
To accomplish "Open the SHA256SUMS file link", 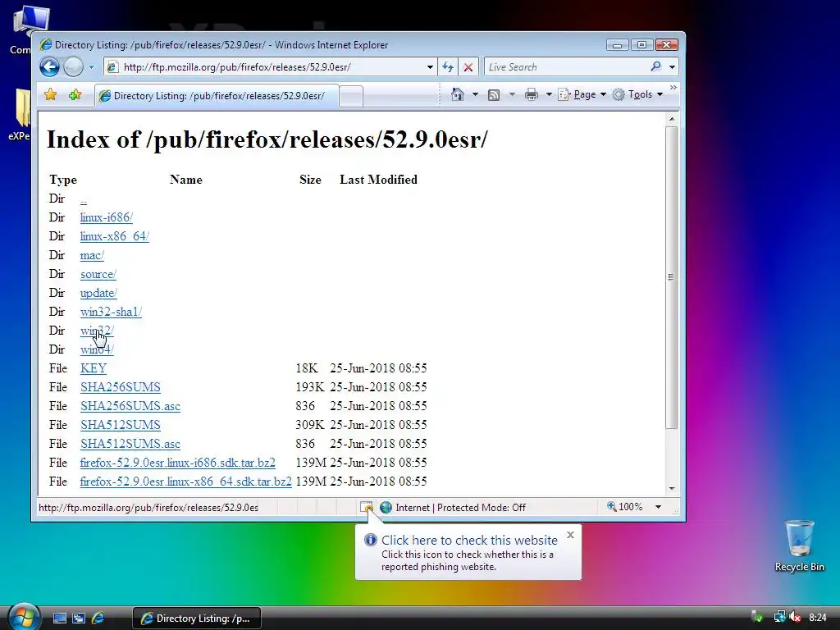I will pyautogui.click(x=121, y=387).
